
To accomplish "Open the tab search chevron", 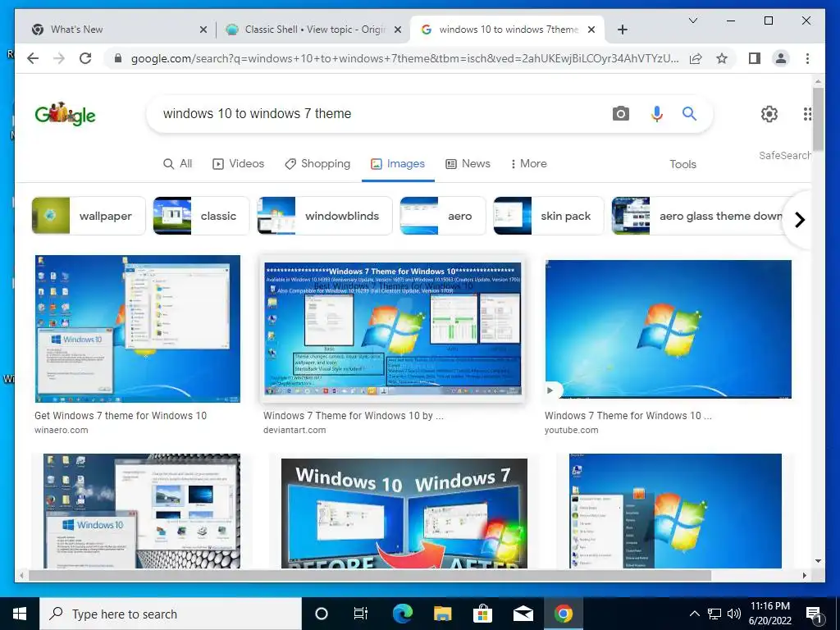I will (x=692, y=21).
